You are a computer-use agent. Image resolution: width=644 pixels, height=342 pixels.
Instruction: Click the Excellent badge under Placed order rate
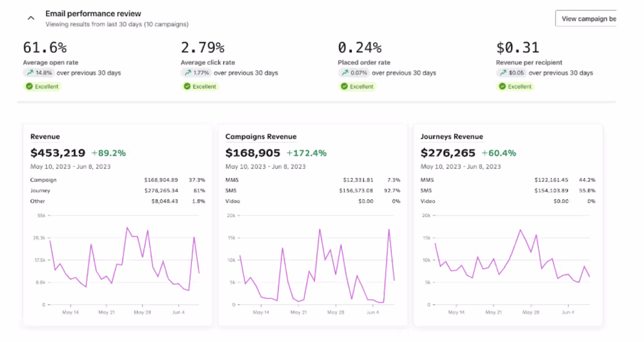pyautogui.click(x=357, y=87)
